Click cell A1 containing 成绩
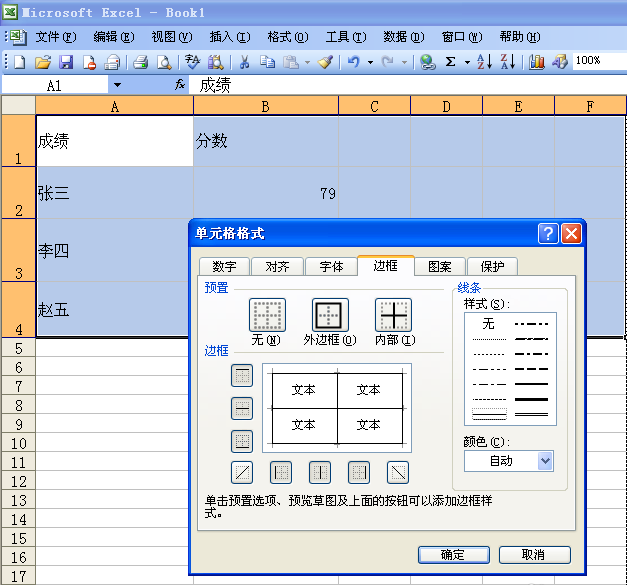The width and height of the screenshot is (627, 585). coord(115,141)
